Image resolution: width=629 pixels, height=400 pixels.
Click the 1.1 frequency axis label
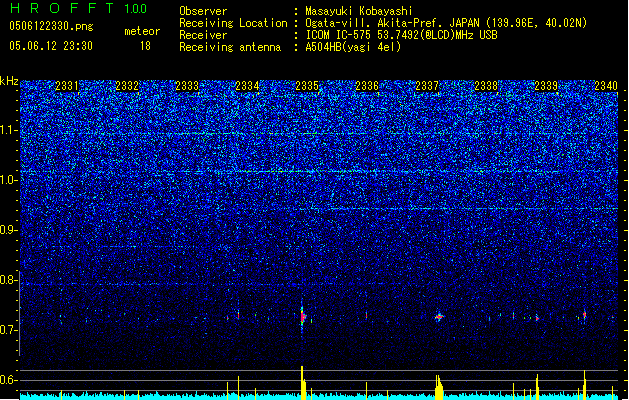pos(9,130)
